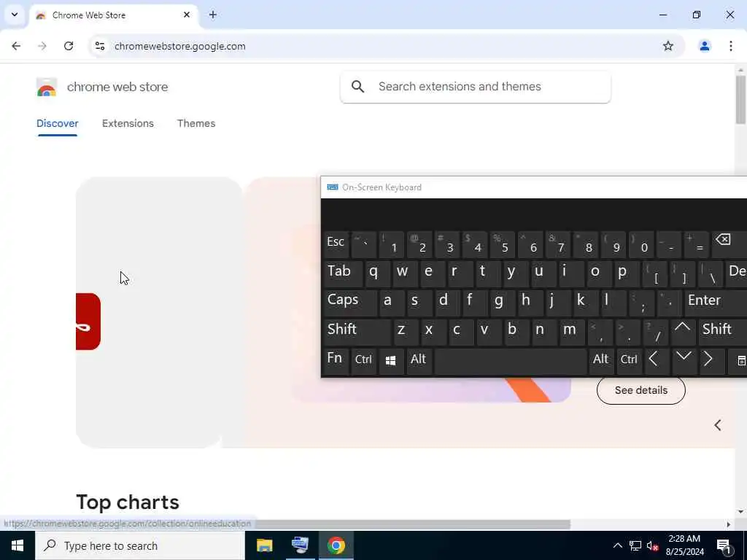
Task: Toggle the left Shift key on On-Screen Keyboard
Action: 356,332
